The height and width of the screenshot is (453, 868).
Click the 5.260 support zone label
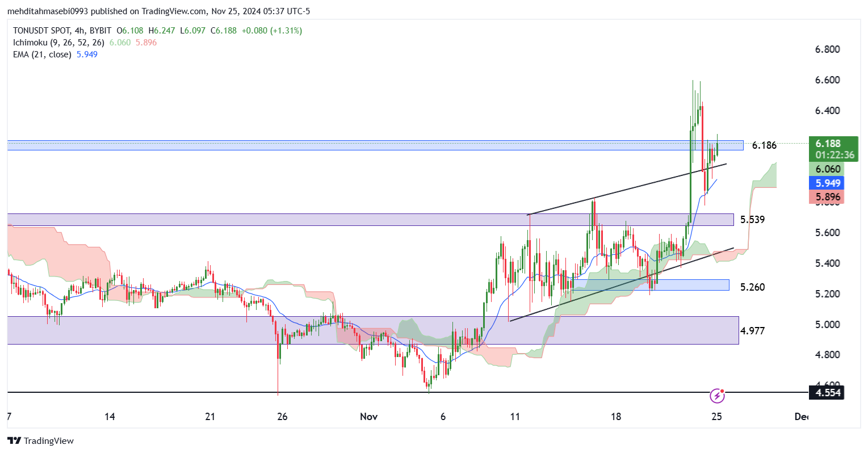[x=752, y=287]
